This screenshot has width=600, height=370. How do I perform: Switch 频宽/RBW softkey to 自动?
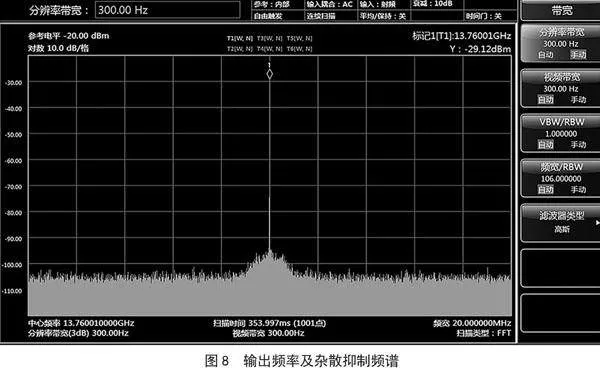[545, 189]
